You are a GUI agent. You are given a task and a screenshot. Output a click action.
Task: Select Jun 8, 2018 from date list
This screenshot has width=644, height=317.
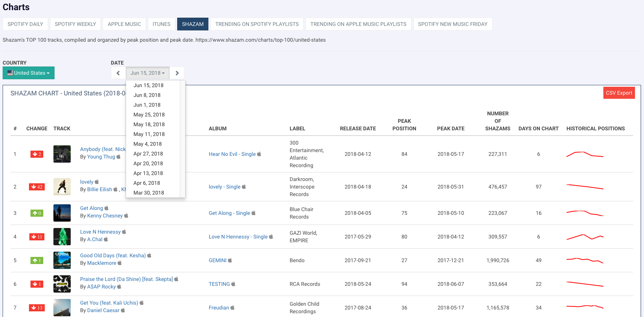(147, 95)
